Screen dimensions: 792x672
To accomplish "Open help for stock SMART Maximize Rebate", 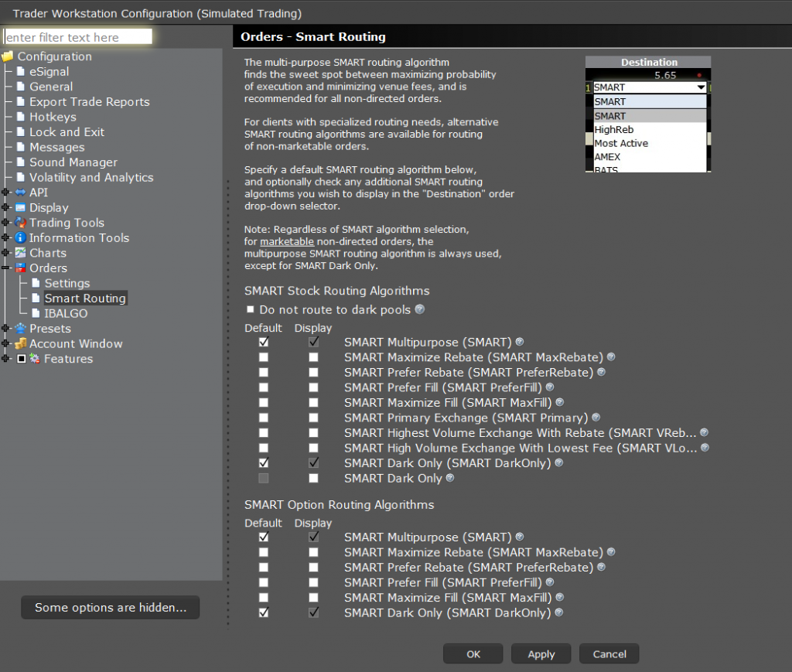I will pyautogui.click(x=611, y=357).
